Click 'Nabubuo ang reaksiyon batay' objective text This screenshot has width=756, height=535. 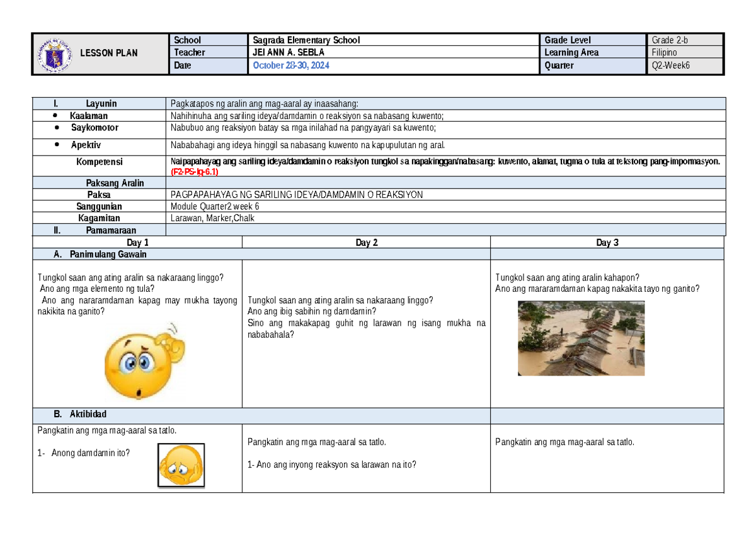click(x=303, y=127)
